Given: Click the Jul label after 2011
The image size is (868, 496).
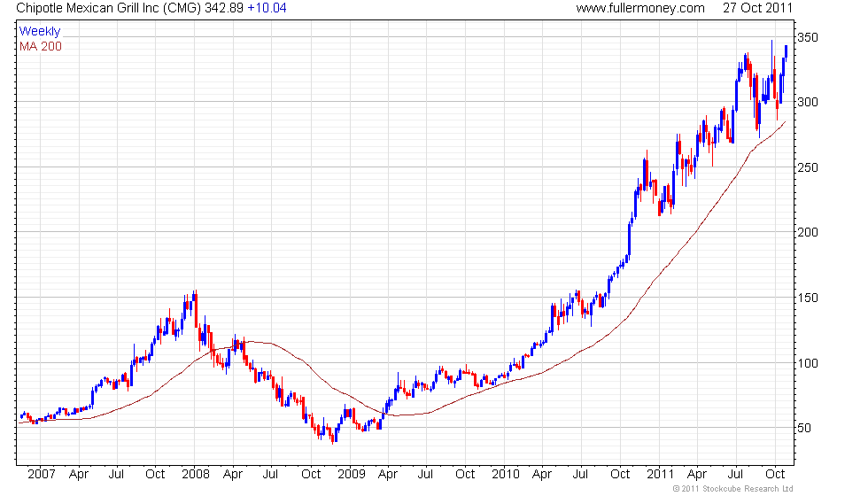Looking at the screenshot, I should (x=735, y=475).
